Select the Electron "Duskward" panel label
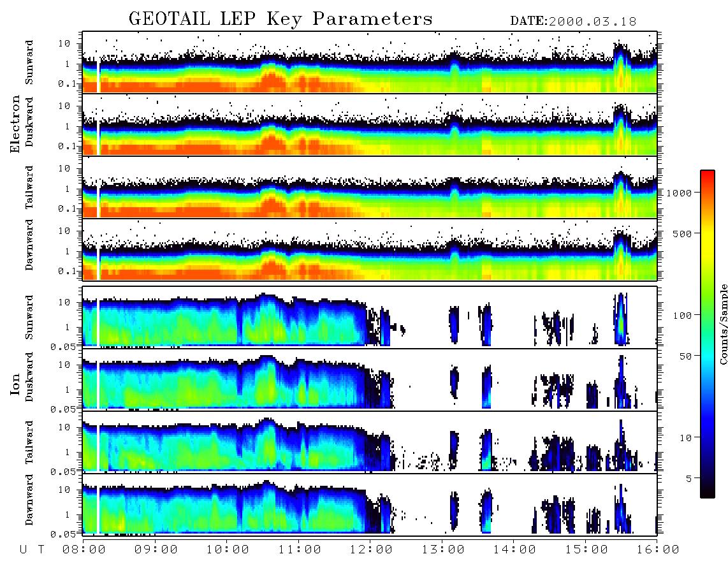 click(x=29, y=122)
